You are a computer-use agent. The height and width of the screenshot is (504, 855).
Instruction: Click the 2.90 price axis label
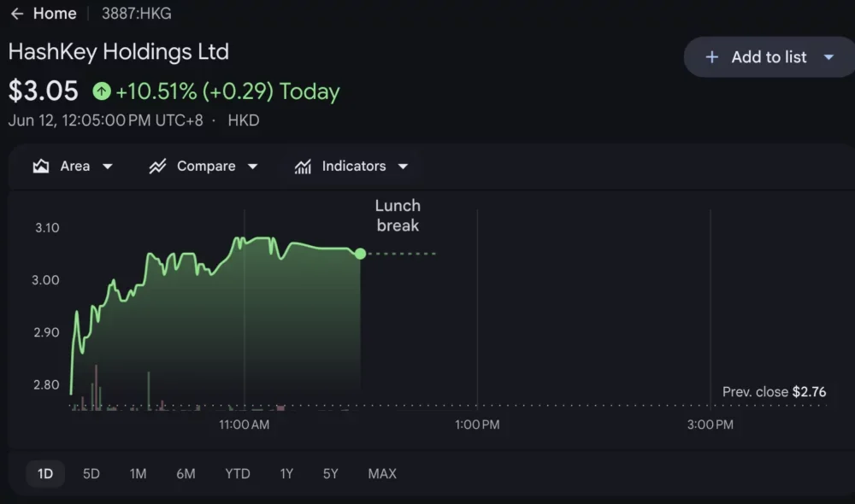click(x=46, y=332)
